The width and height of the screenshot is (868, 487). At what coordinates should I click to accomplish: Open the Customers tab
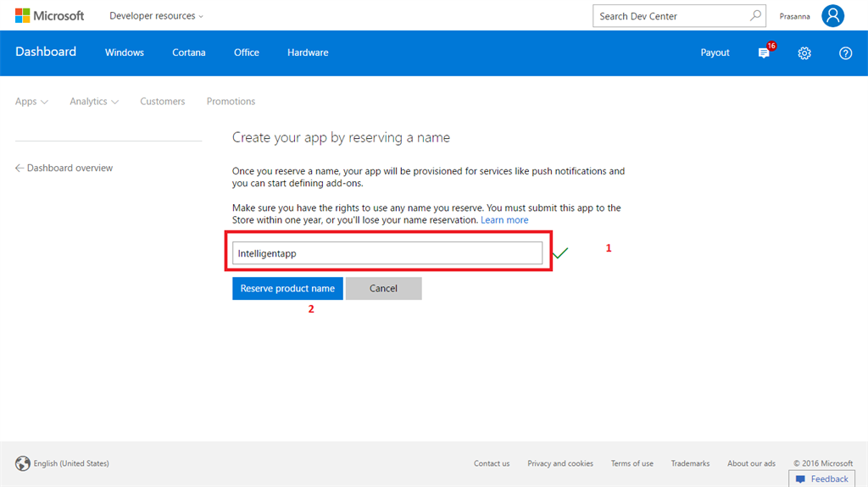click(162, 102)
